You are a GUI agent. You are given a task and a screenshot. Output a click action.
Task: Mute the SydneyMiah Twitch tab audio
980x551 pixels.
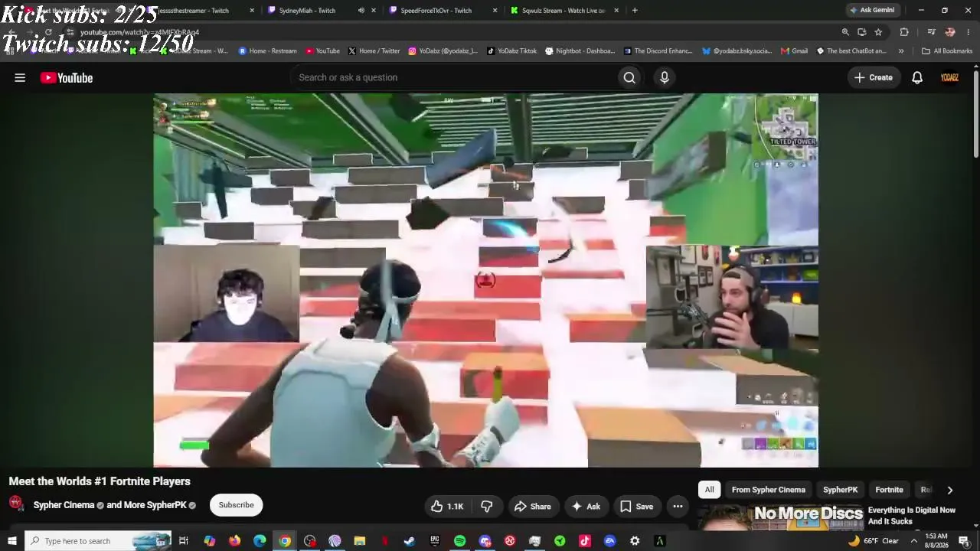[x=361, y=11]
